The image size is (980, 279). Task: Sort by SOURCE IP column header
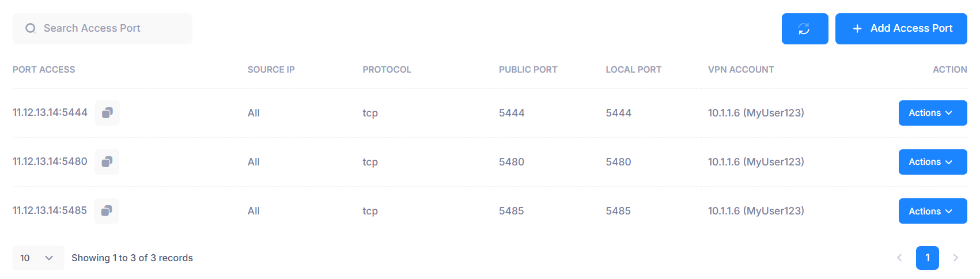tap(271, 70)
